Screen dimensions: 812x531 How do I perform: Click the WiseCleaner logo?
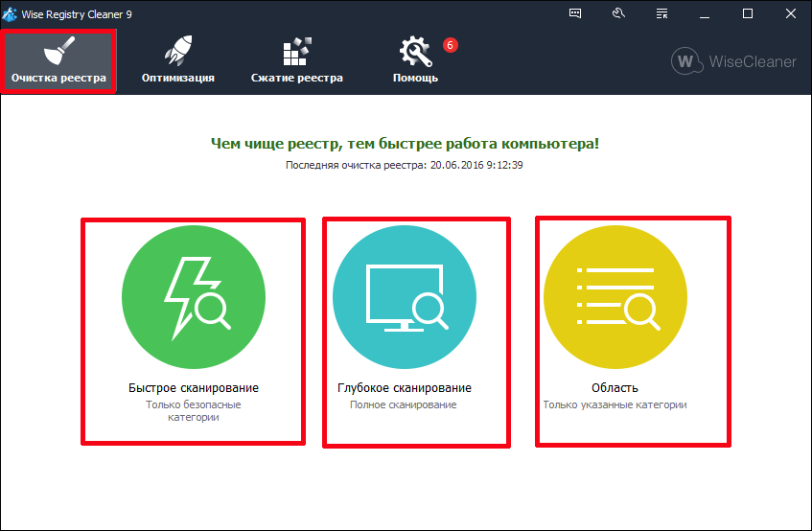tap(734, 61)
